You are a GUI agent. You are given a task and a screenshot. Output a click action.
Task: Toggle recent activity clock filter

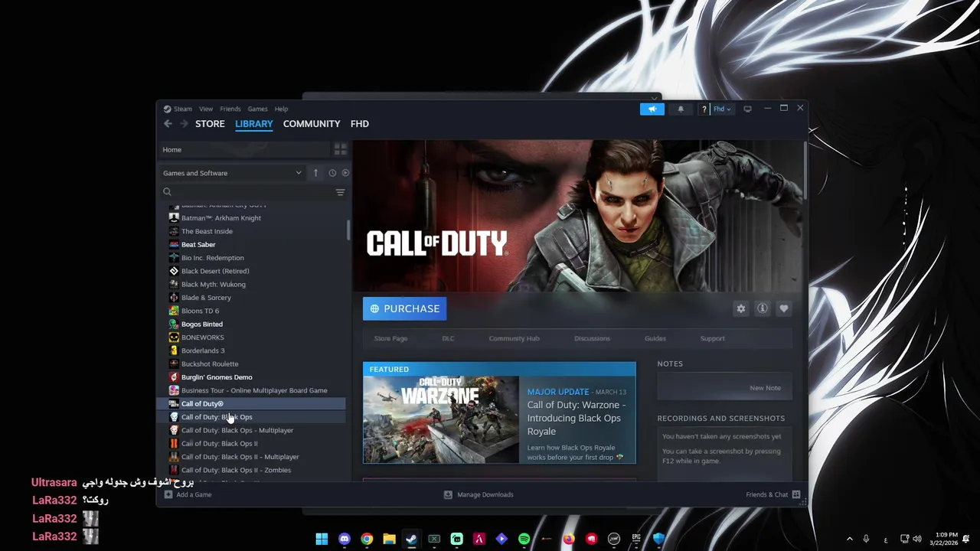(x=332, y=173)
